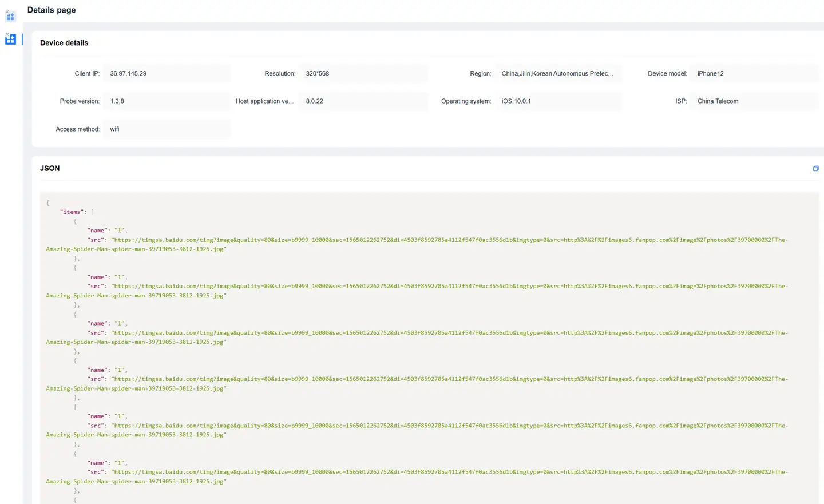The width and height of the screenshot is (824, 504).
Task: Click the Probe version field showing 1.3.8
Action: (x=167, y=101)
